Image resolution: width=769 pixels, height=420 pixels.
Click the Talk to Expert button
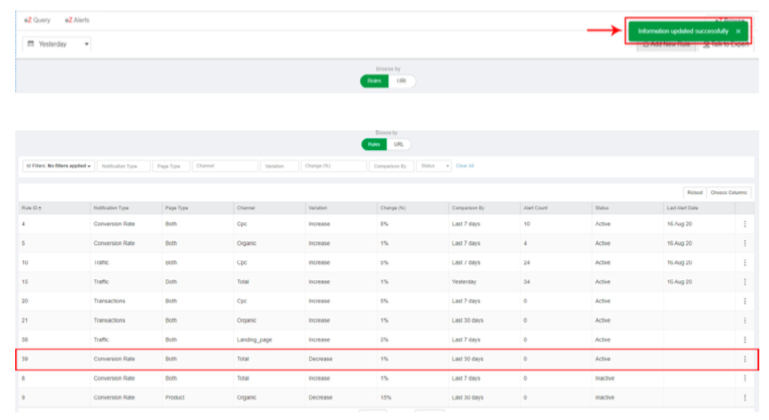(726, 45)
